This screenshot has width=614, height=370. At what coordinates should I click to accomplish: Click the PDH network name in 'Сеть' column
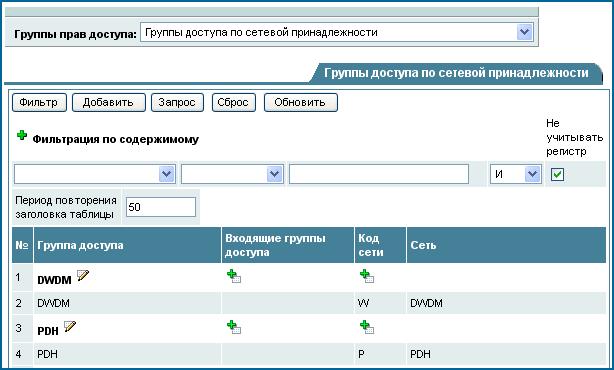click(420, 354)
